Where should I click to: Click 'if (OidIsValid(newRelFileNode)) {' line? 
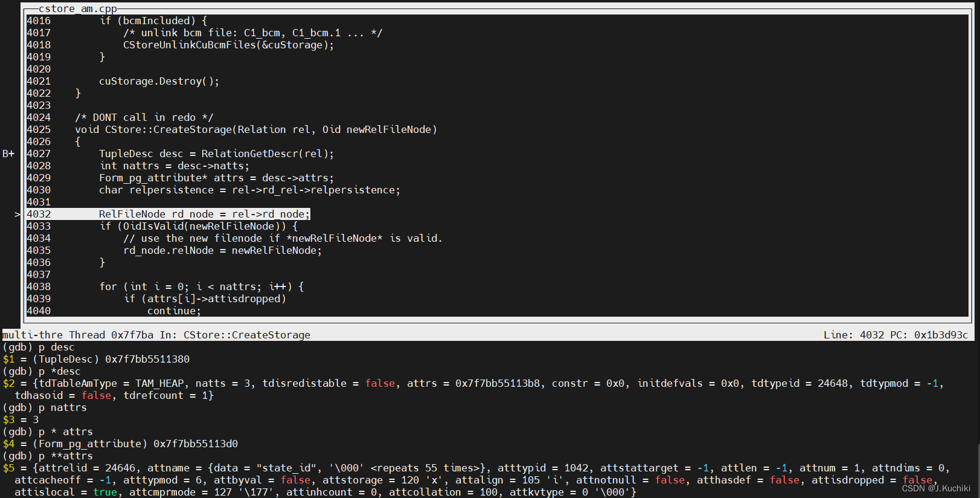[x=199, y=226]
